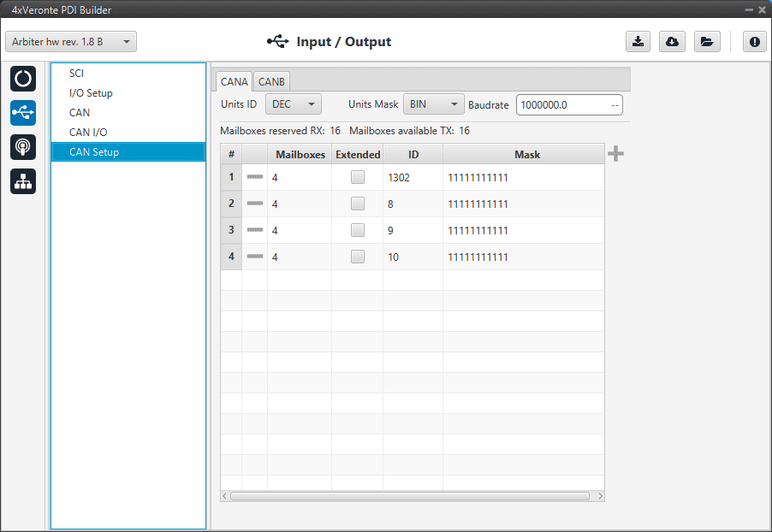
Task: Enable Extended checkbox for ID 9
Action: coord(358,230)
